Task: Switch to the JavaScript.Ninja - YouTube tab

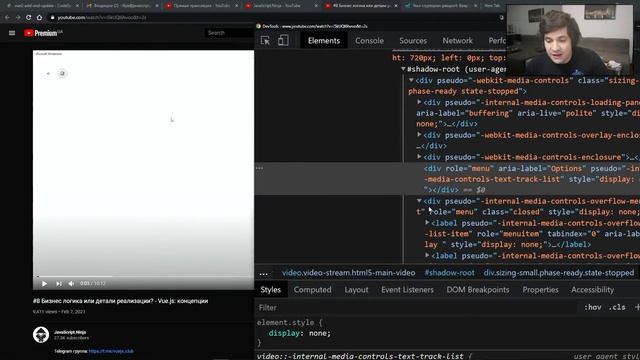Action: click(277, 6)
